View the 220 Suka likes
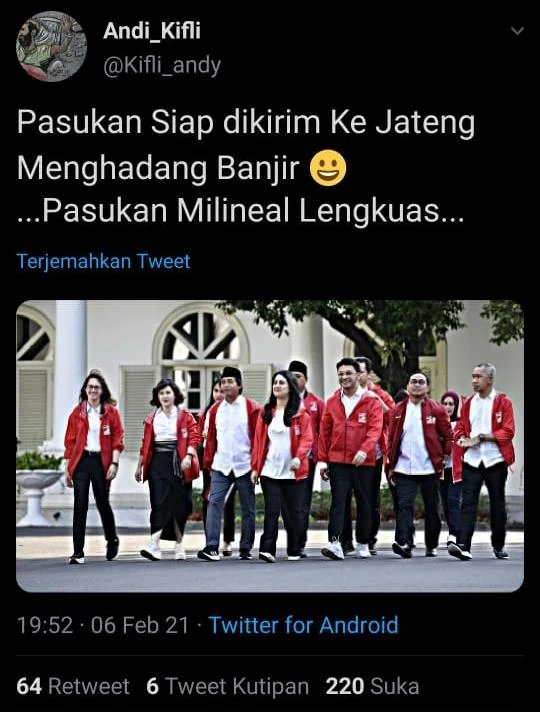The height and width of the screenshot is (712, 540). [x=372, y=686]
